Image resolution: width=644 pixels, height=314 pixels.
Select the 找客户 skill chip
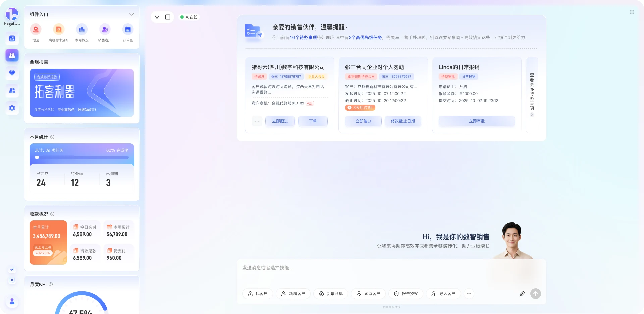tap(258, 294)
